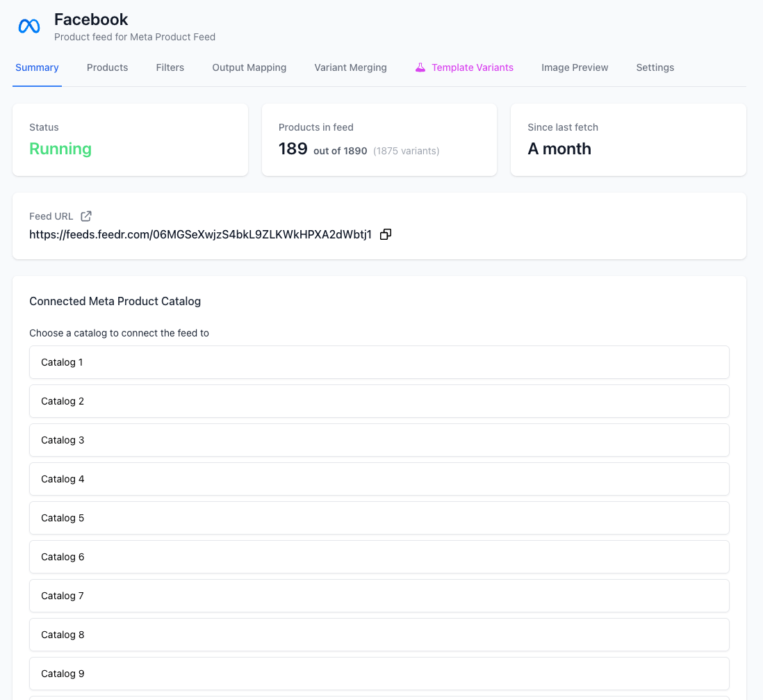Pick Catalog 3 option
763x700 pixels.
(x=379, y=440)
